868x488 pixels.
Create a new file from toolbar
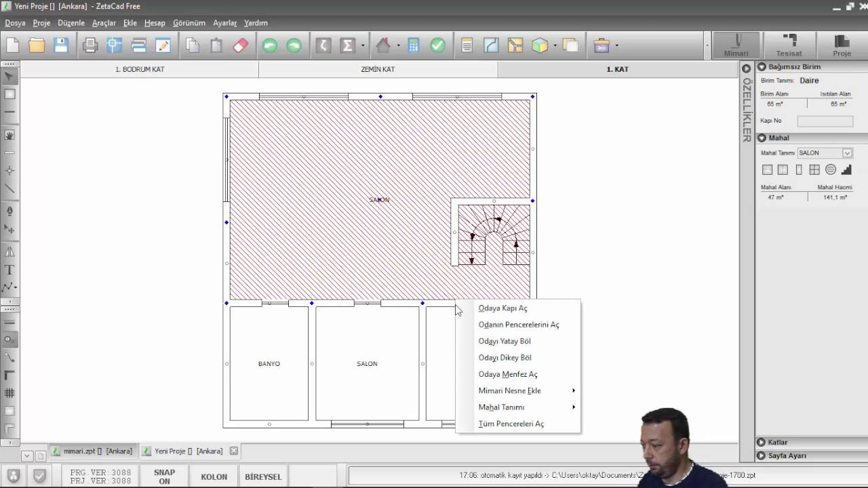pos(12,45)
